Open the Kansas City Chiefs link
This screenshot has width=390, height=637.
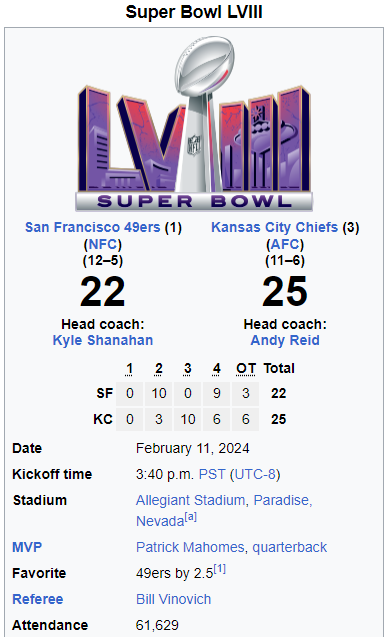coord(275,227)
